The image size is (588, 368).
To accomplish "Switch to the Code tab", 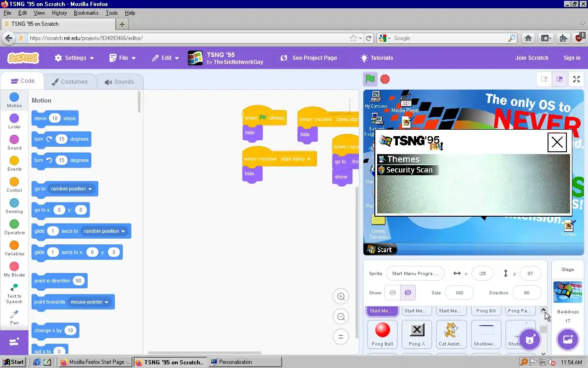I will (x=22, y=81).
